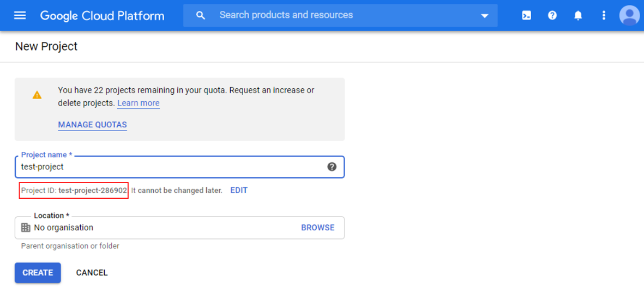Click the 22 projects remaining quota message
Image resolution: width=644 pixels, height=294 pixels.
[186, 96]
